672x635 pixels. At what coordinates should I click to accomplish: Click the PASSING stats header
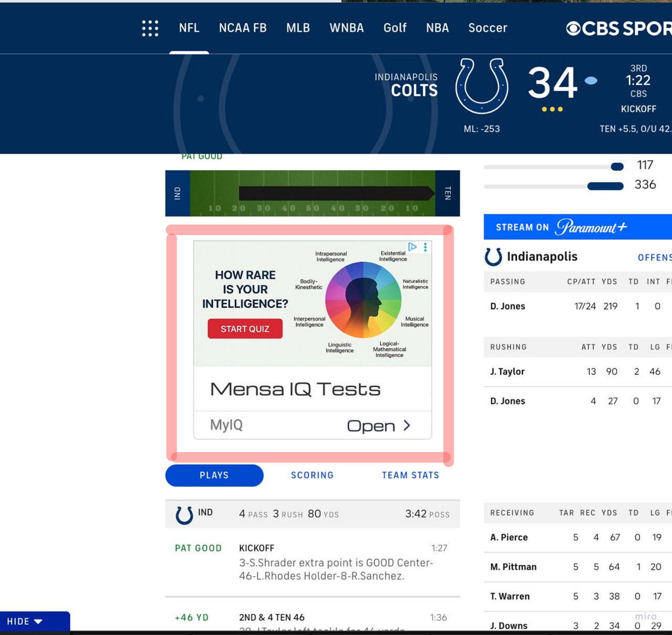coord(508,282)
